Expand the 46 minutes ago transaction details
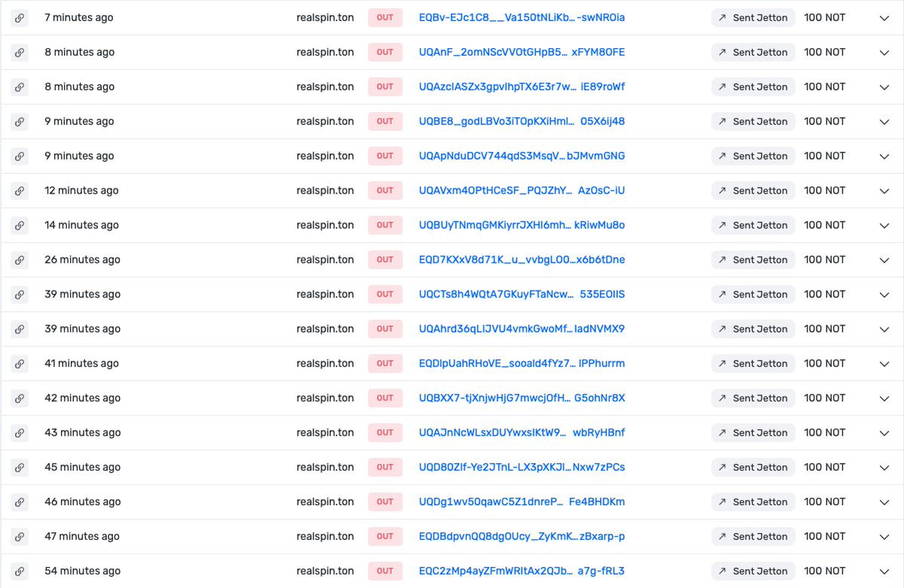Viewport: 904px width, 588px height. click(884, 502)
